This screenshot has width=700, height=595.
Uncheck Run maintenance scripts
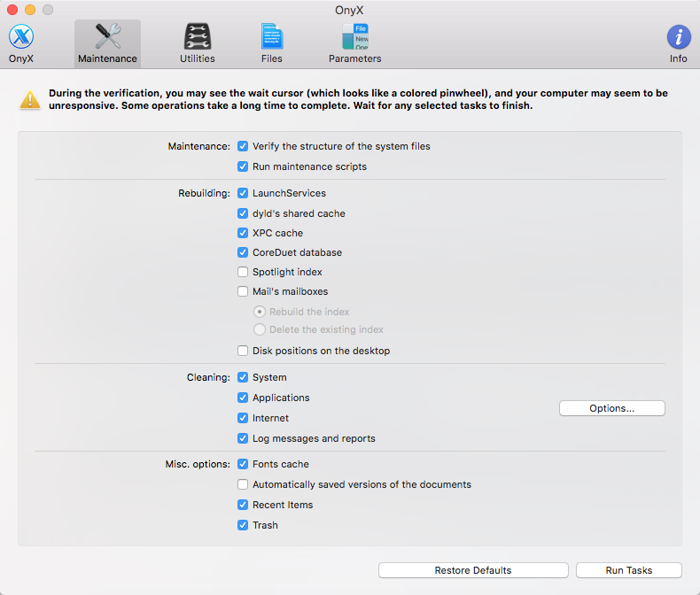[x=243, y=166]
